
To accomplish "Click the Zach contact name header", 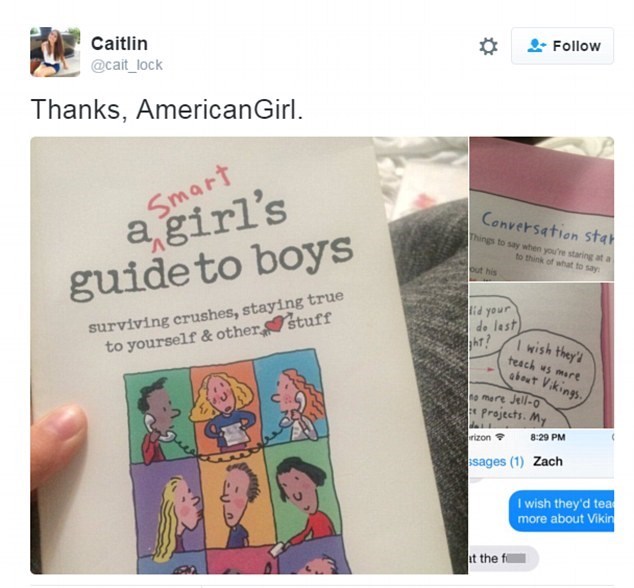I will point(547,461).
